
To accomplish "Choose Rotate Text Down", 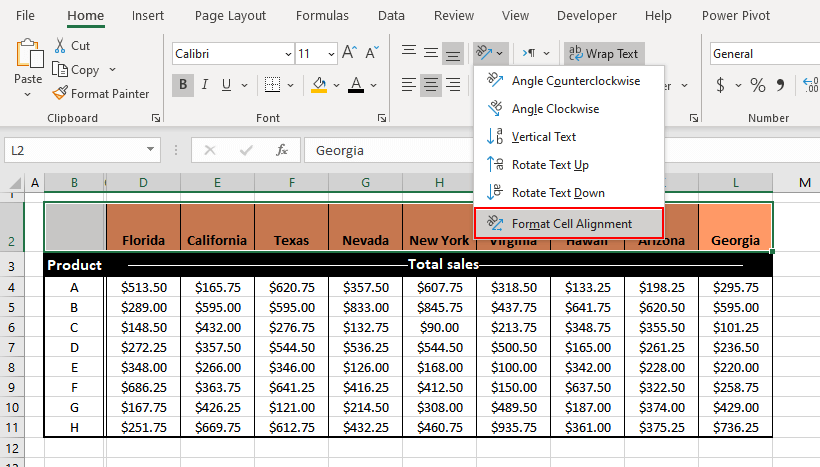I will point(569,192).
